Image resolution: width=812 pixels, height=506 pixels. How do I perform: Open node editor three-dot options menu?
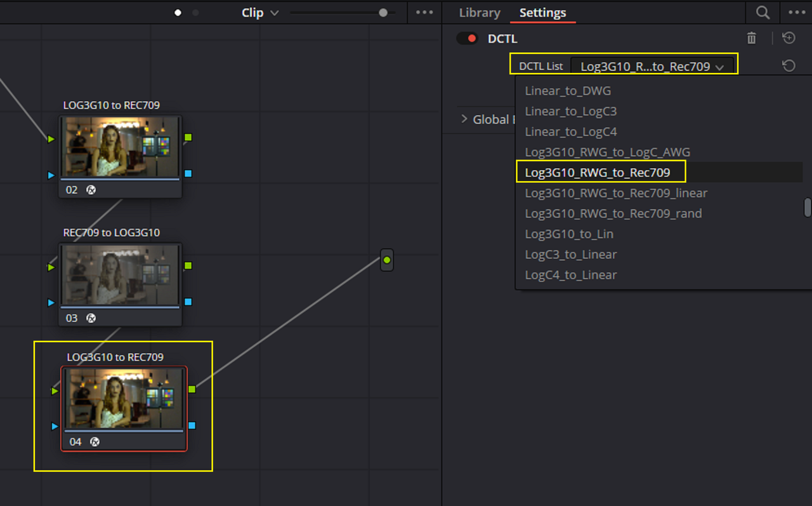424,12
